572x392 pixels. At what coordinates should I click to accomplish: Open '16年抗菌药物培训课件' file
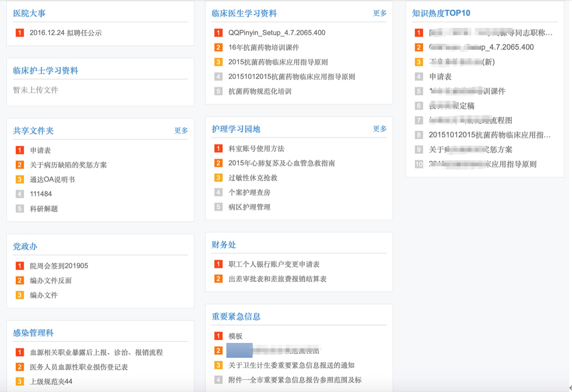pyautogui.click(x=264, y=47)
